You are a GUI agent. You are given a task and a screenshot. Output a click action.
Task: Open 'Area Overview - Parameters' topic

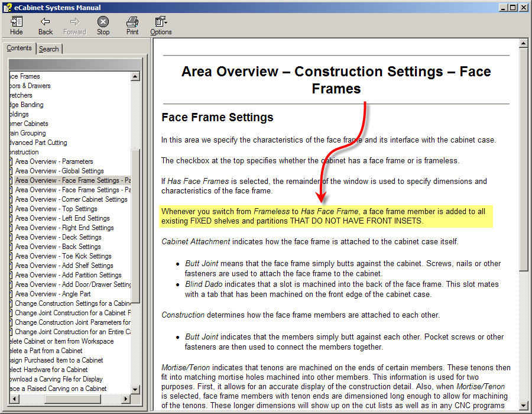pos(54,161)
